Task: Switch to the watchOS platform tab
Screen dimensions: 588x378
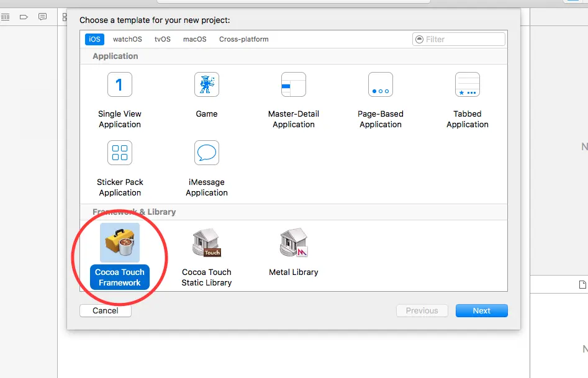Action: tap(127, 39)
